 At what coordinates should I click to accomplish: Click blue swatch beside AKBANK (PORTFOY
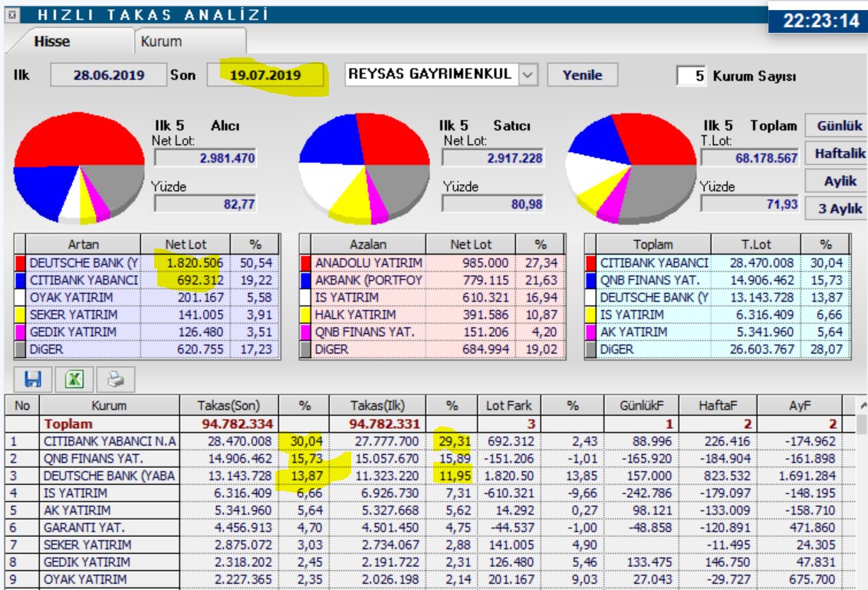[306, 280]
